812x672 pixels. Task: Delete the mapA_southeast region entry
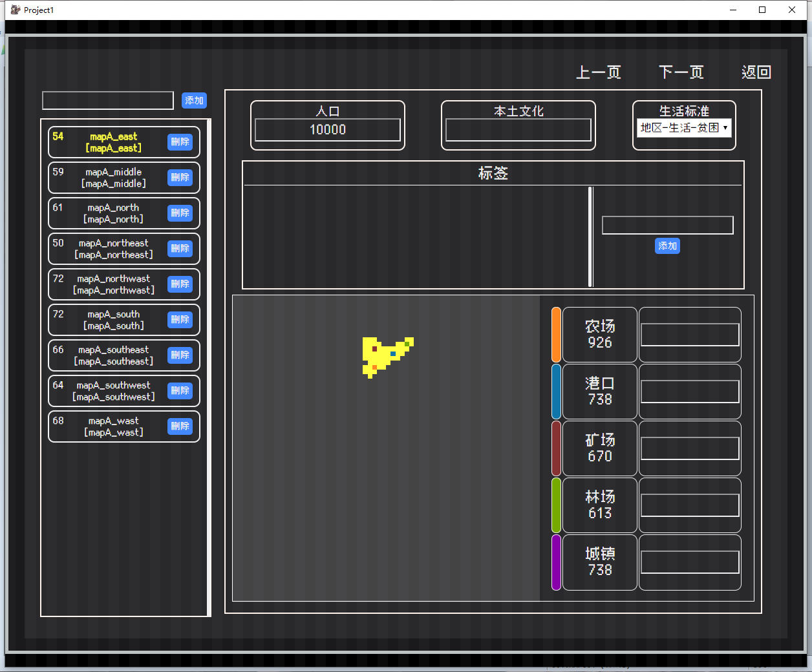click(x=180, y=355)
